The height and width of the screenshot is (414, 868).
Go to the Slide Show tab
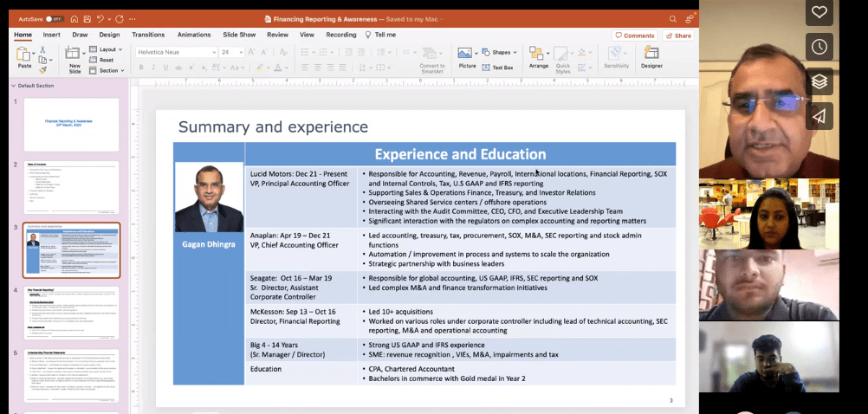tap(239, 35)
